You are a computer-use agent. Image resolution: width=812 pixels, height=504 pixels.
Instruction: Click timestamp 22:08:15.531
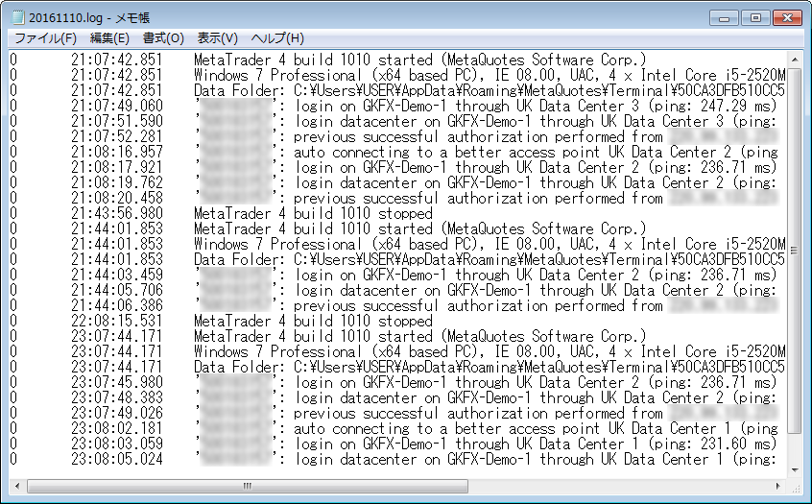(x=117, y=321)
